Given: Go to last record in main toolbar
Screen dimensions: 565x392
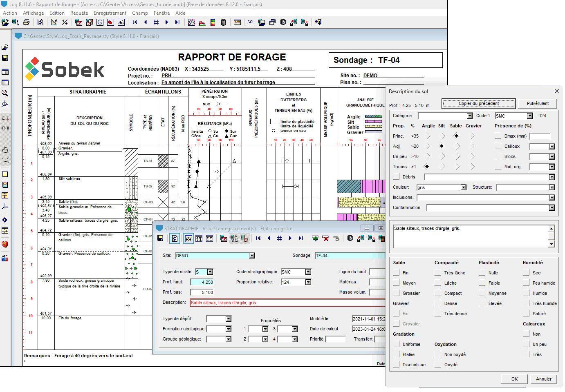Looking at the screenshot, I should 177,22.
